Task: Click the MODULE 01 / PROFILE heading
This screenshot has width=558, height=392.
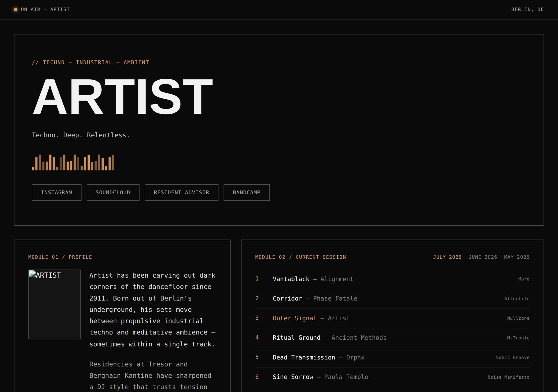Action: click(x=60, y=257)
